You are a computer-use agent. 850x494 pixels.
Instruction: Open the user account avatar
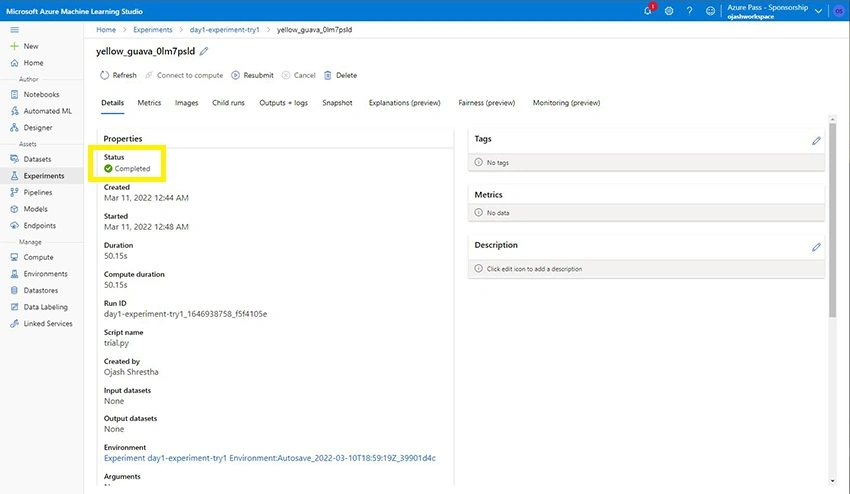click(x=839, y=11)
